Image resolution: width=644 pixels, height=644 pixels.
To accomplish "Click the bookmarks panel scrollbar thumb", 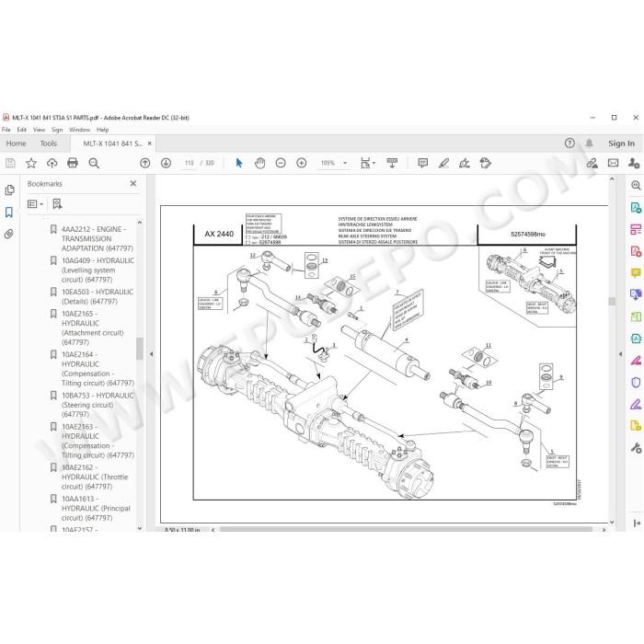I will click(x=140, y=349).
